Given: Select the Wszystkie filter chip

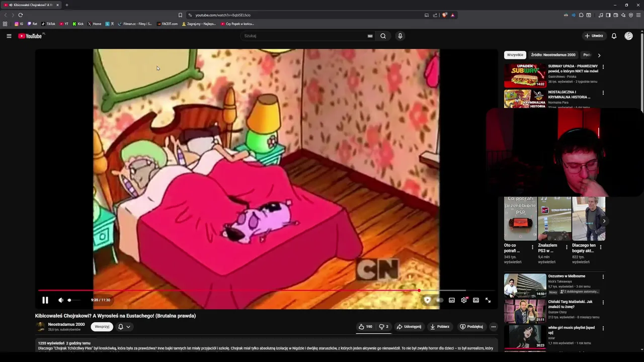Looking at the screenshot, I should point(515,55).
